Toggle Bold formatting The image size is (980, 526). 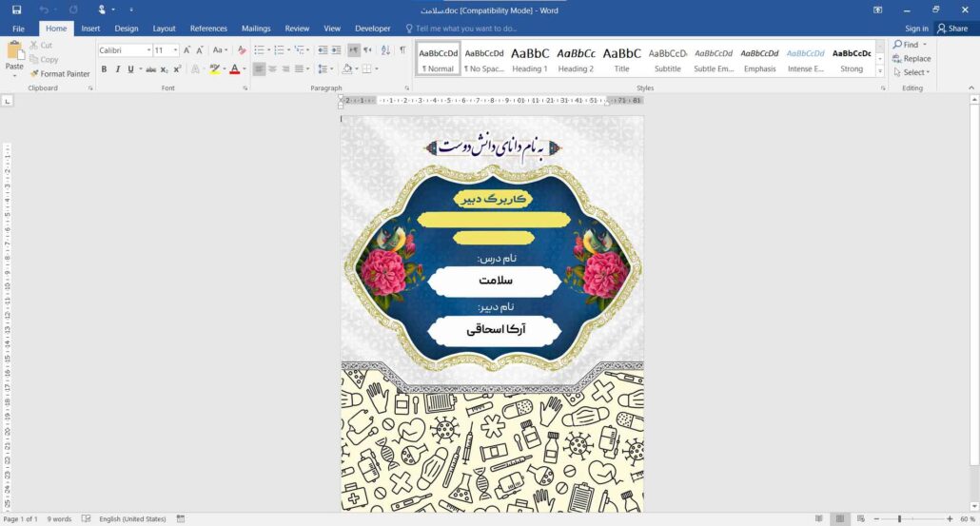click(x=105, y=69)
